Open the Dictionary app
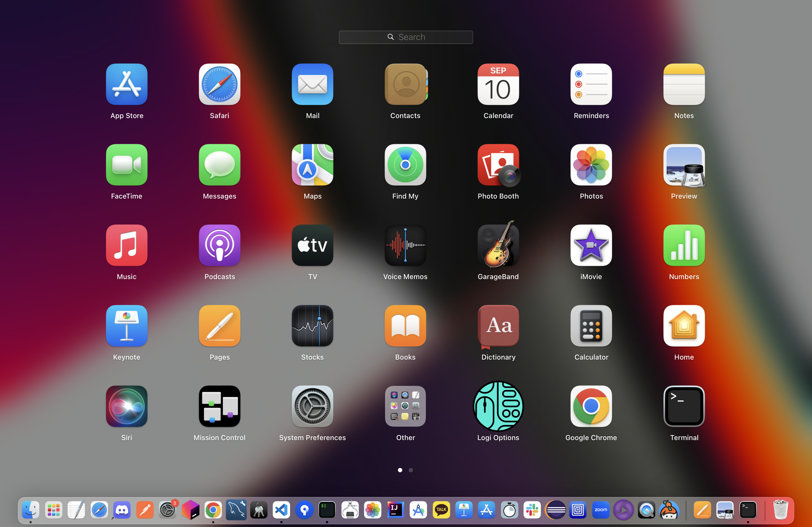812x527 pixels. click(x=498, y=326)
